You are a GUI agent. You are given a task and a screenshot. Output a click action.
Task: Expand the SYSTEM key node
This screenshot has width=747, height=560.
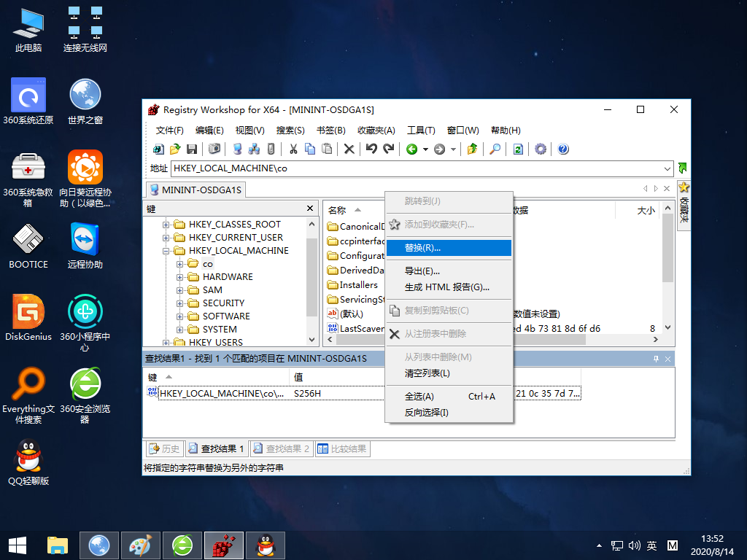click(179, 330)
